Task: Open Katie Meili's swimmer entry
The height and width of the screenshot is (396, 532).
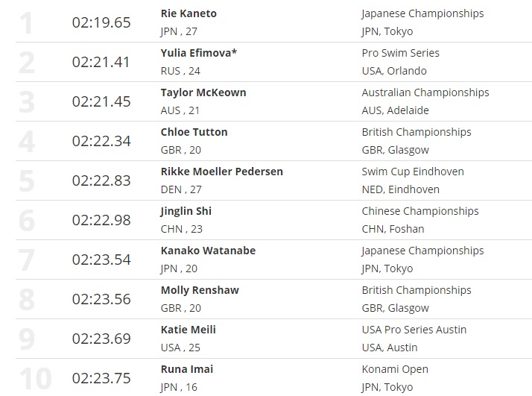Action: (188, 330)
